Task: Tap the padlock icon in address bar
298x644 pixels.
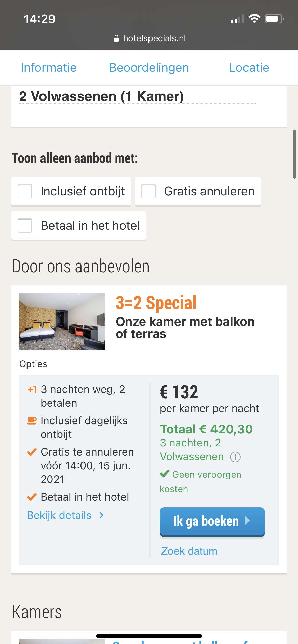Action: (116, 38)
